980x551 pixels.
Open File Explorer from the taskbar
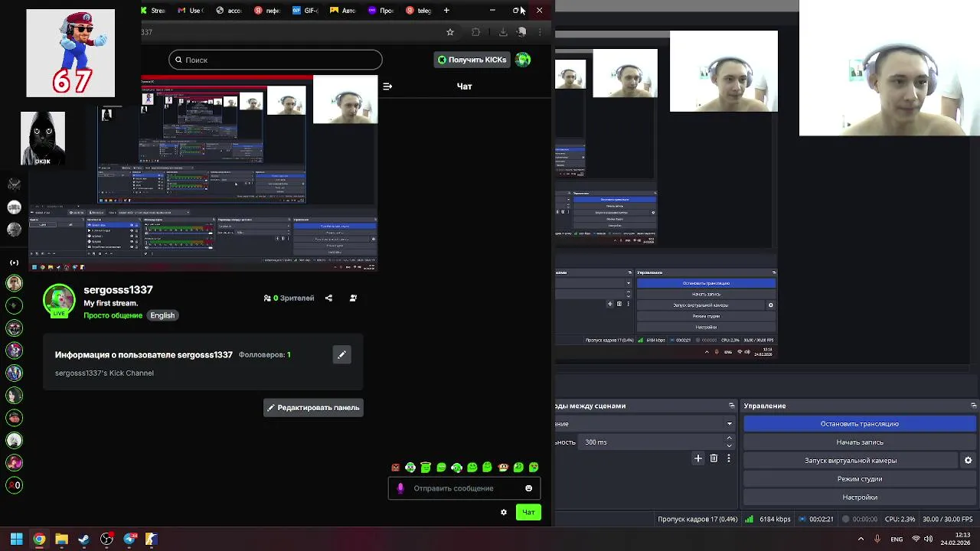(x=61, y=539)
